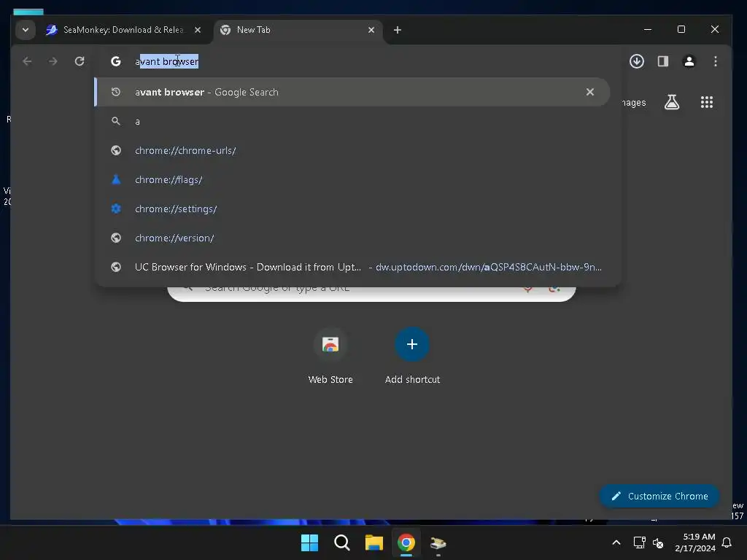Open the Downloads toolbar icon
The width and height of the screenshot is (747, 560).
636,61
